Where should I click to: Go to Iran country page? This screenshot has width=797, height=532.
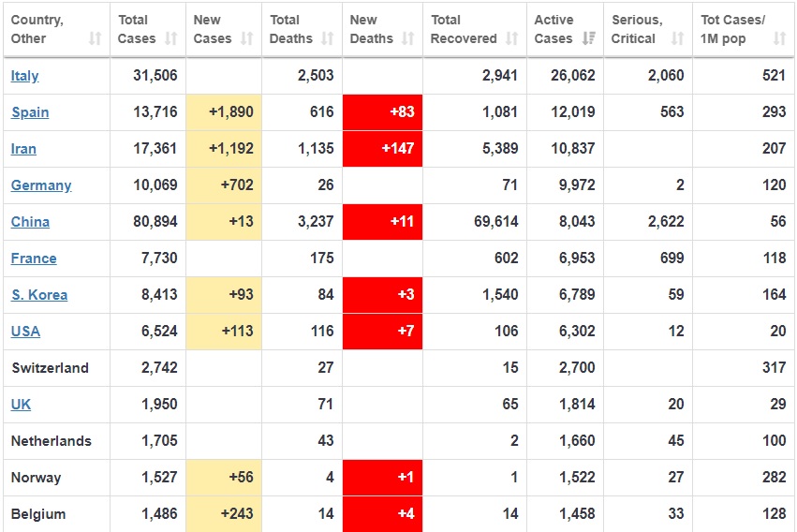pyautogui.click(x=24, y=149)
